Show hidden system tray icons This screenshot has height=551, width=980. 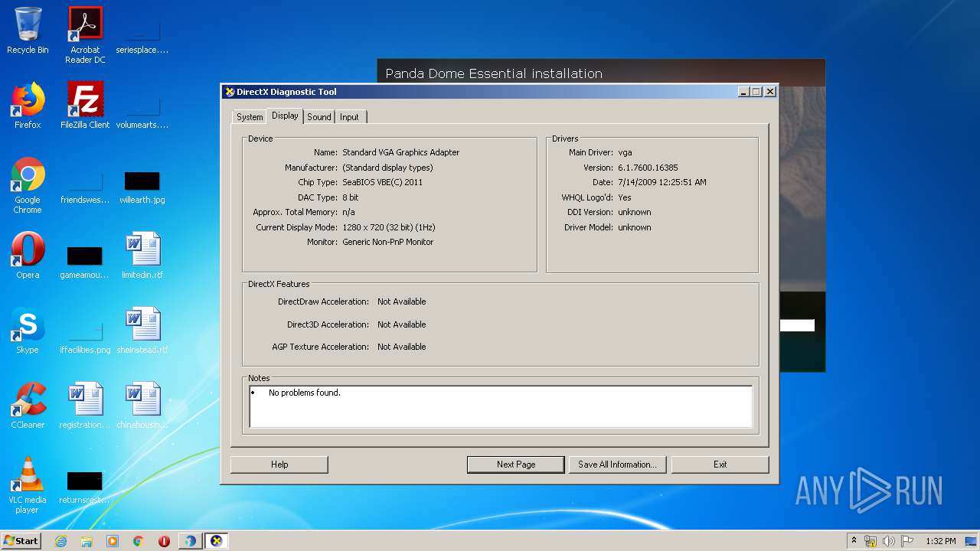coord(854,541)
